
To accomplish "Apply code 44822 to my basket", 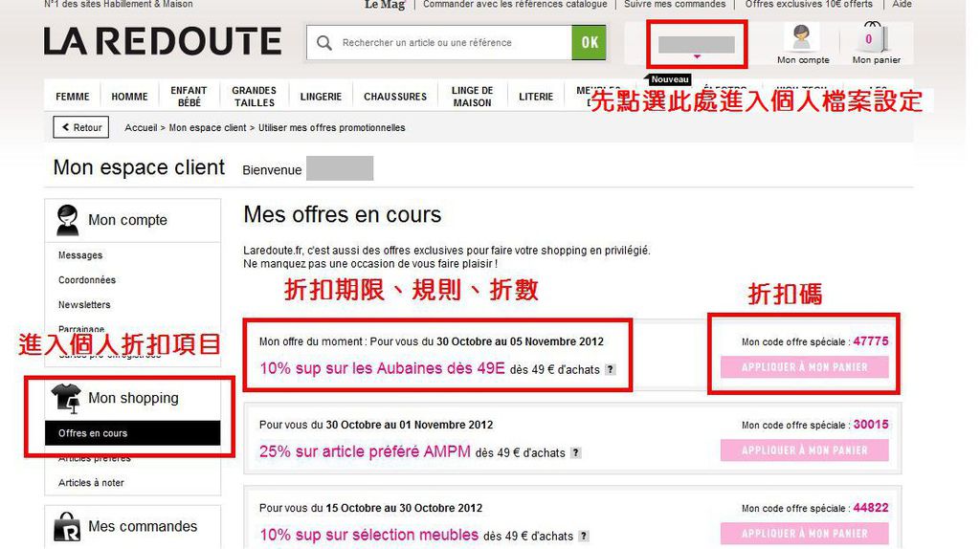I will tap(804, 534).
